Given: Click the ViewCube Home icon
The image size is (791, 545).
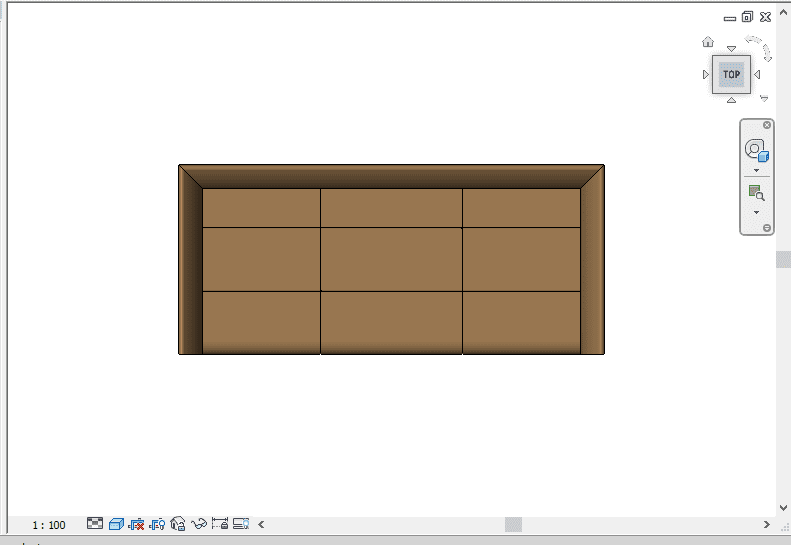Looking at the screenshot, I should (x=708, y=42).
